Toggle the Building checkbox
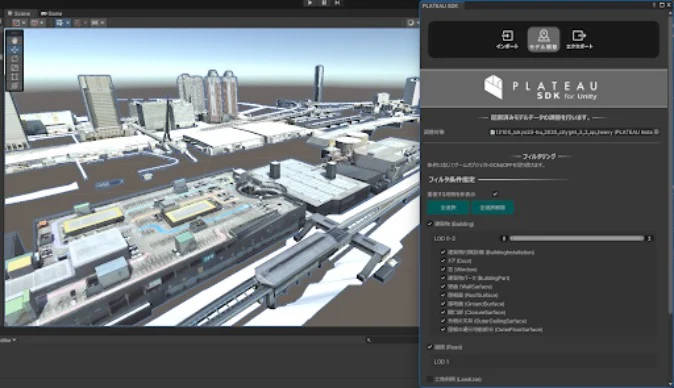Viewport: 674px width, 388px height. (x=429, y=224)
